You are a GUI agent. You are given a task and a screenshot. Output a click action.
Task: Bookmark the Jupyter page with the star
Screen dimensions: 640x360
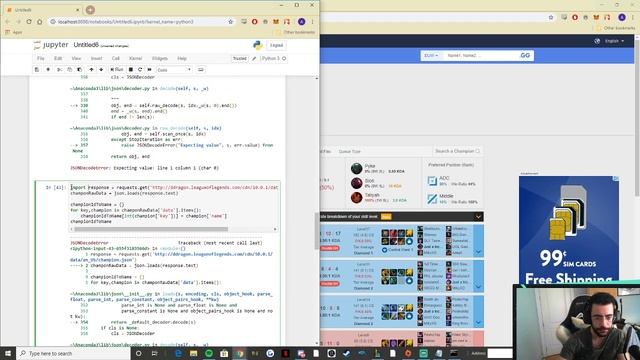click(231, 22)
